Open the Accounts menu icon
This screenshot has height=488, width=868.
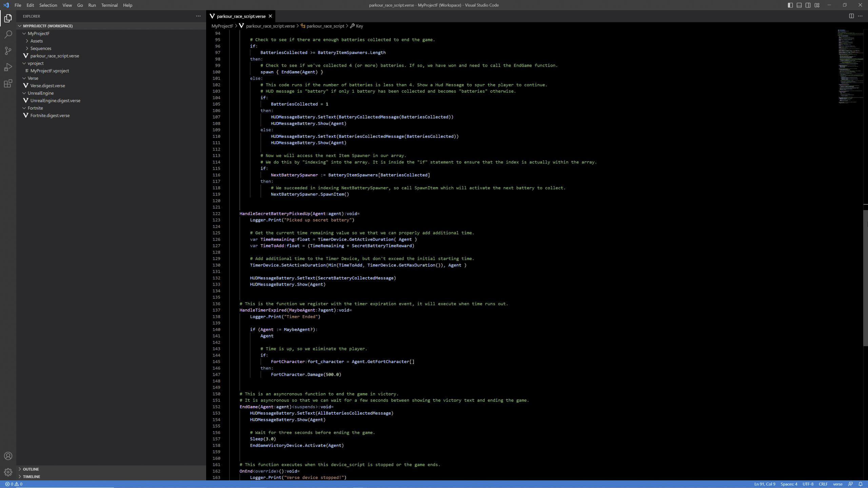tap(8, 456)
